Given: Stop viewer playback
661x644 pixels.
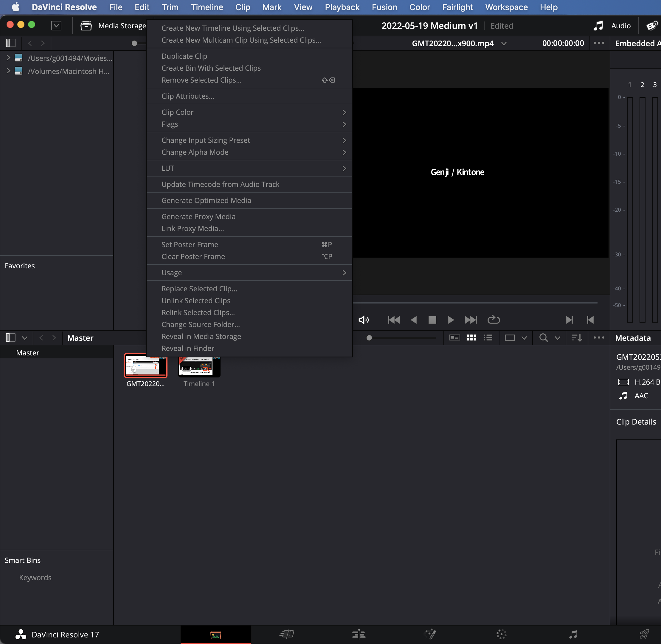Looking at the screenshot, I should tap(432, 320).
